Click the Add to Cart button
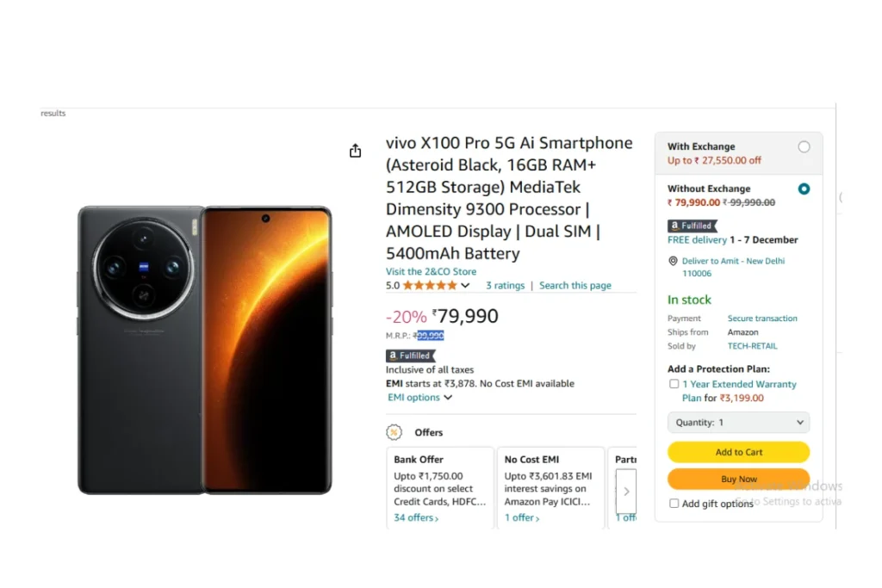This screenshot has width=882, height=588. 738,452
